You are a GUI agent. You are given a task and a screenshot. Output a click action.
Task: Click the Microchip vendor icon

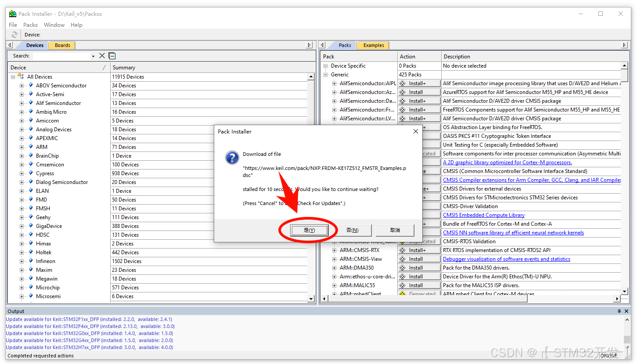coord(31,288)
